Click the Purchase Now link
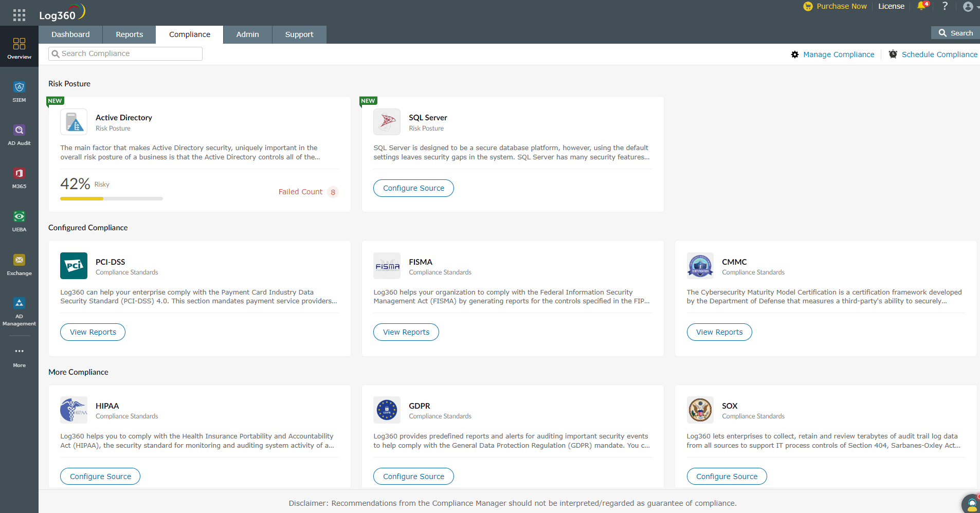 842,6
